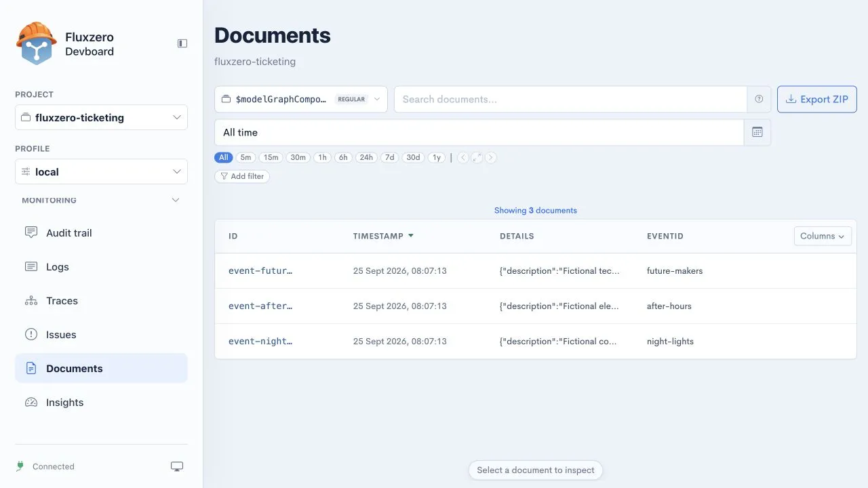
Task: Open the $modelGraphCompo collection dropdown
Action: pos(301,99)
